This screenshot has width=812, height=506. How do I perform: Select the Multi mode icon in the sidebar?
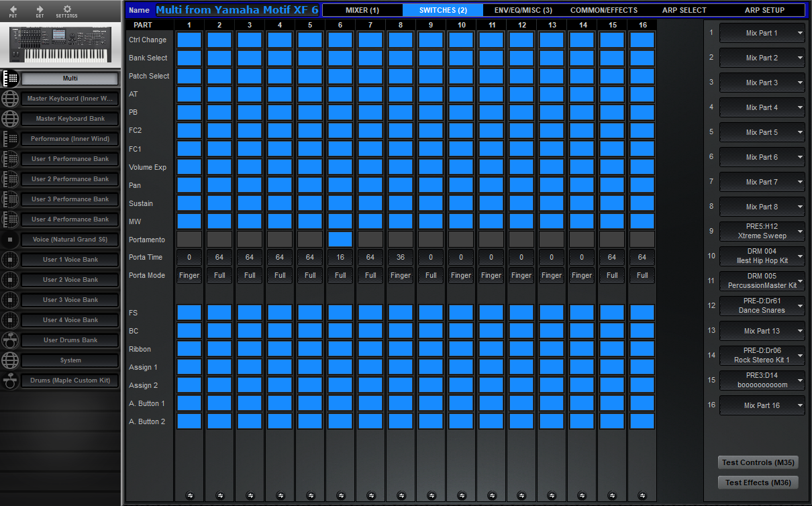click(x=10, y=78)
